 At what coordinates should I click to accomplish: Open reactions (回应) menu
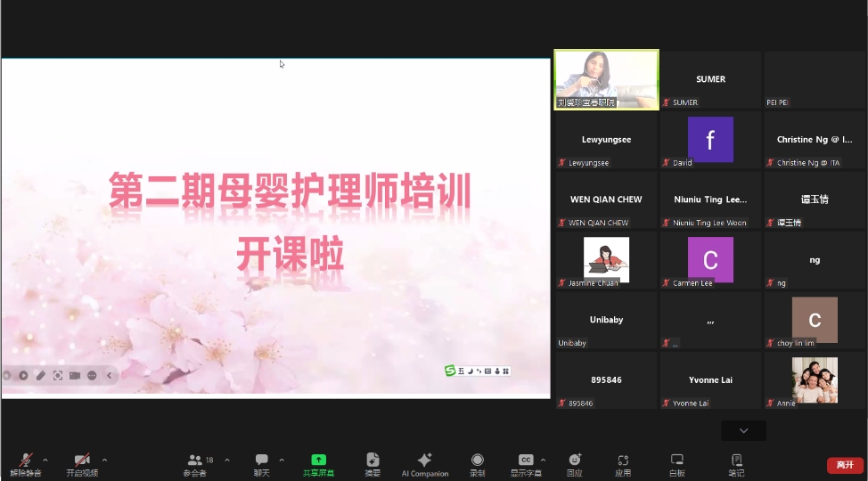(x=575, y=461)
